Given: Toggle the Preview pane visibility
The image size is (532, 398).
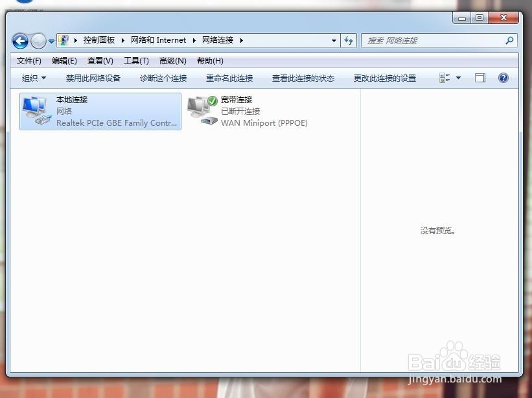Looking at the screenshot, I should [x=480, y=78].
